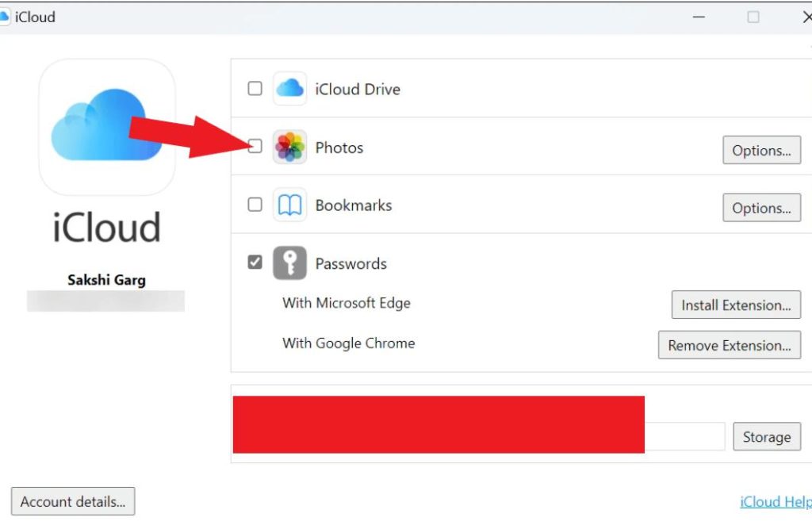Open Bookmarks Options button
Screen dimensions: 812x529
tap(761, 208)
